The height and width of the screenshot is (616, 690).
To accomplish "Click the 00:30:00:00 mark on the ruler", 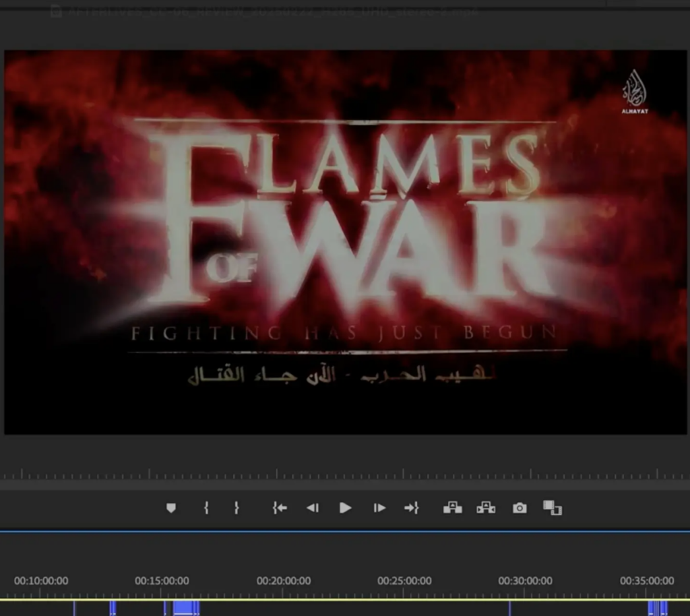I will click(x=525, y=581).
